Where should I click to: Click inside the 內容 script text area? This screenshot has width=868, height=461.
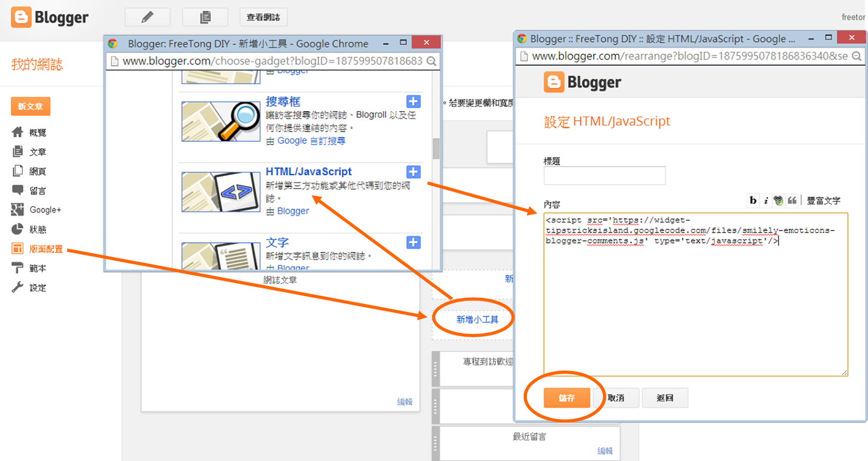click(x=695, y=294)
